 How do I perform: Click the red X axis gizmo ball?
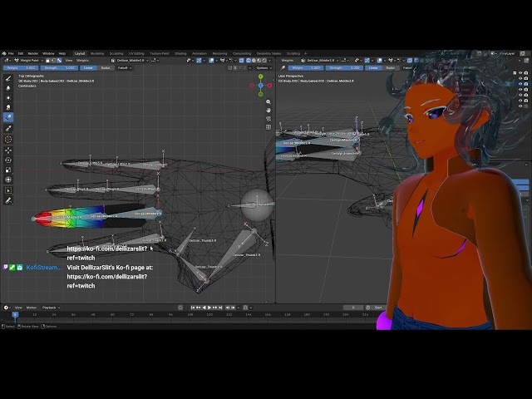tap(269, 85)
